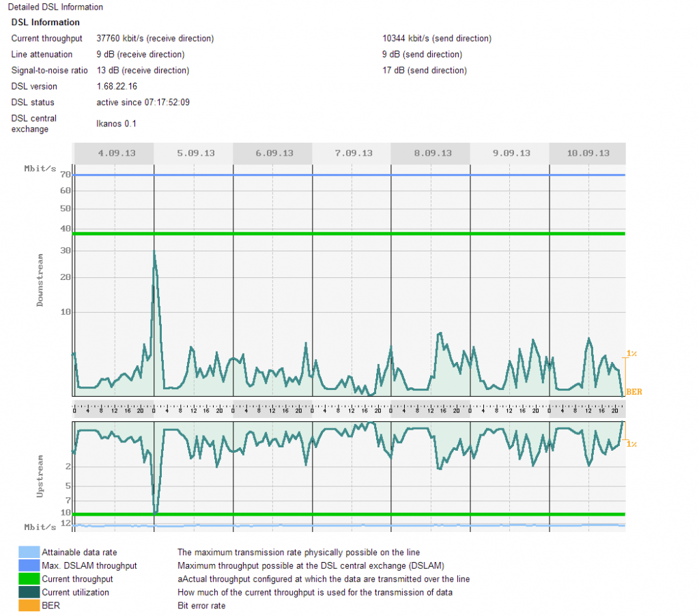Pick the 8.09.13 date header
The height and width of the screenshot is (616, 699).
(x=432, y=153)
